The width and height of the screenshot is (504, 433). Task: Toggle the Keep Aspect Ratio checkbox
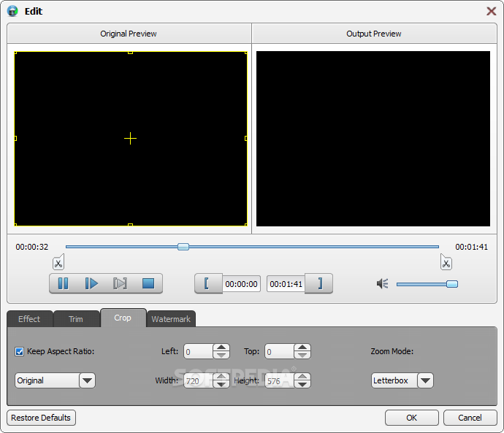[19, 351]
